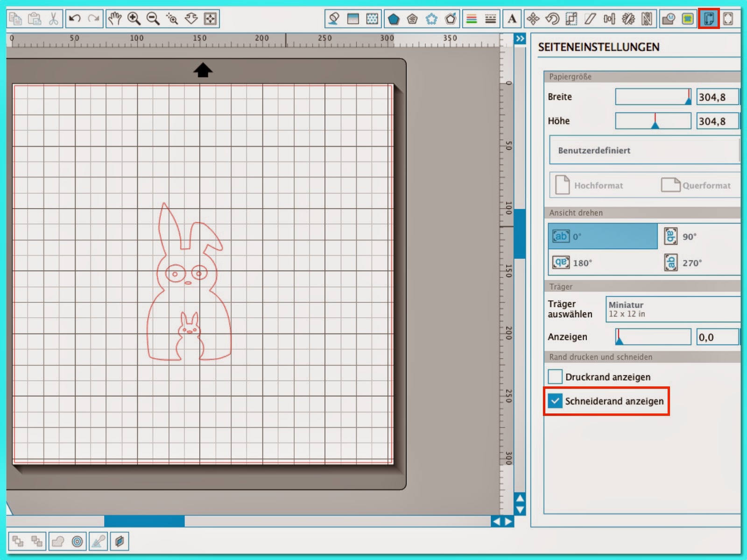Click the stacked layers icon

120,541
